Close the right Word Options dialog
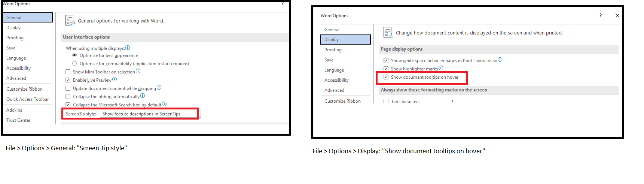Viewport: 644px width, 184px height. 617,15
